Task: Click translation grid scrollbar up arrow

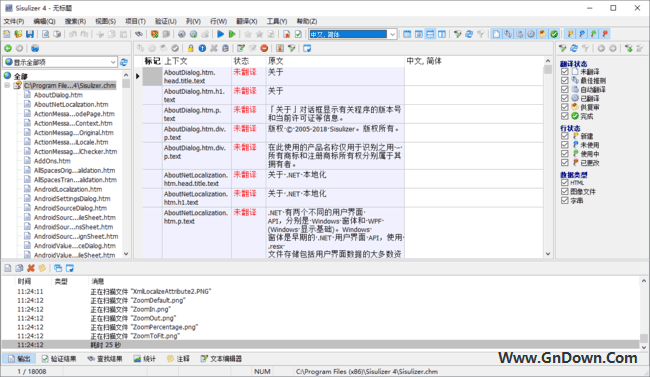Action: click(x=548, y=61)
